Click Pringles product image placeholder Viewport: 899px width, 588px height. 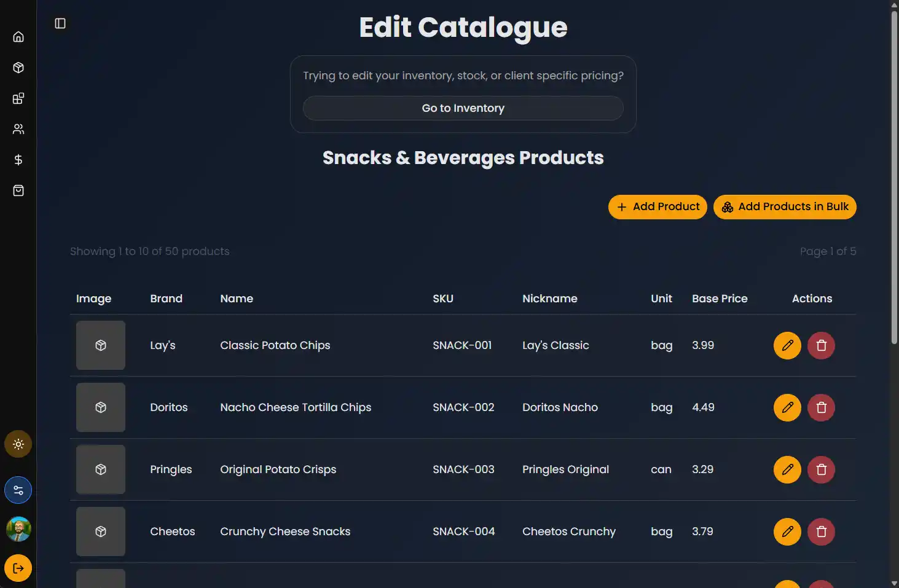click(101, 469)
